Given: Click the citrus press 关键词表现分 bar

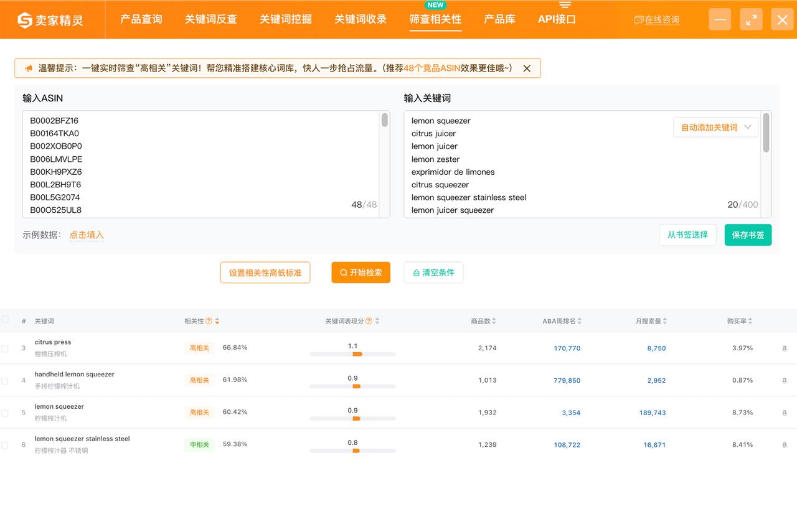Looking at the screenshot, I should point(352,354).
